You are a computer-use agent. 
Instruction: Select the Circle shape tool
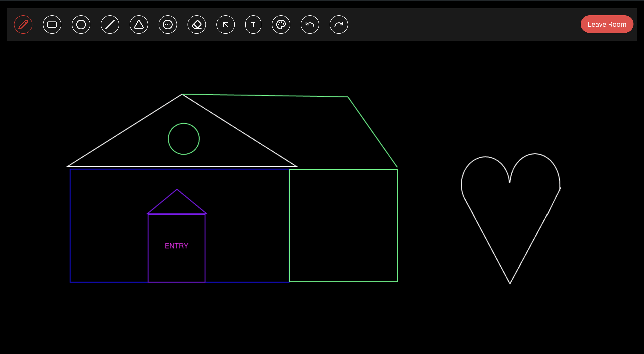point(81,24)
